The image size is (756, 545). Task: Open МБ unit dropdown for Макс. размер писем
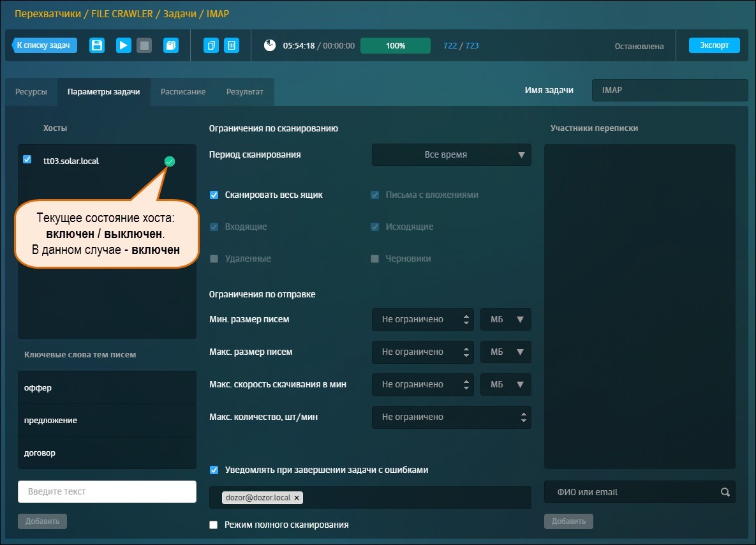[506, 352]
